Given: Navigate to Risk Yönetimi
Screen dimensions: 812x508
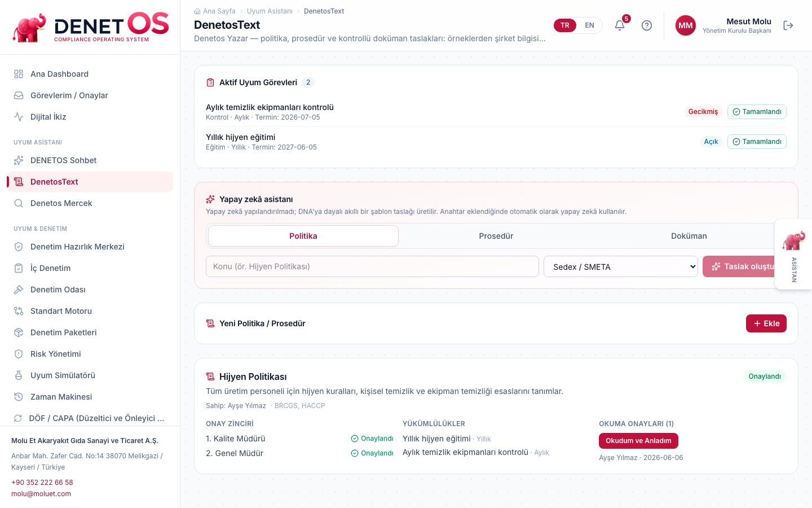Looking at the screenshot, I should [90, 354].
